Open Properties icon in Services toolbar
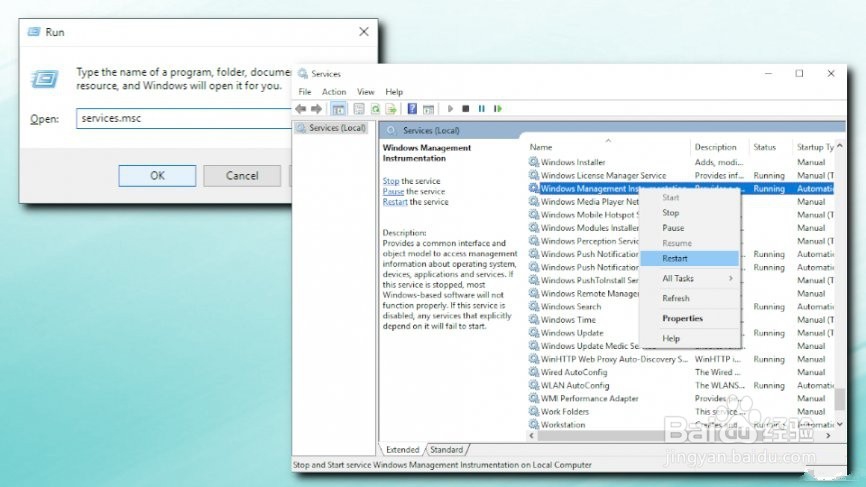 tap(359, 109)
